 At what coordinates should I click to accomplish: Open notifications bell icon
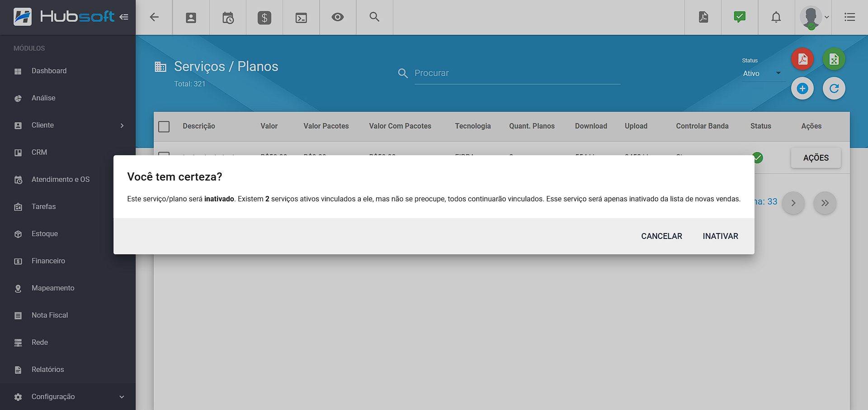776,17
